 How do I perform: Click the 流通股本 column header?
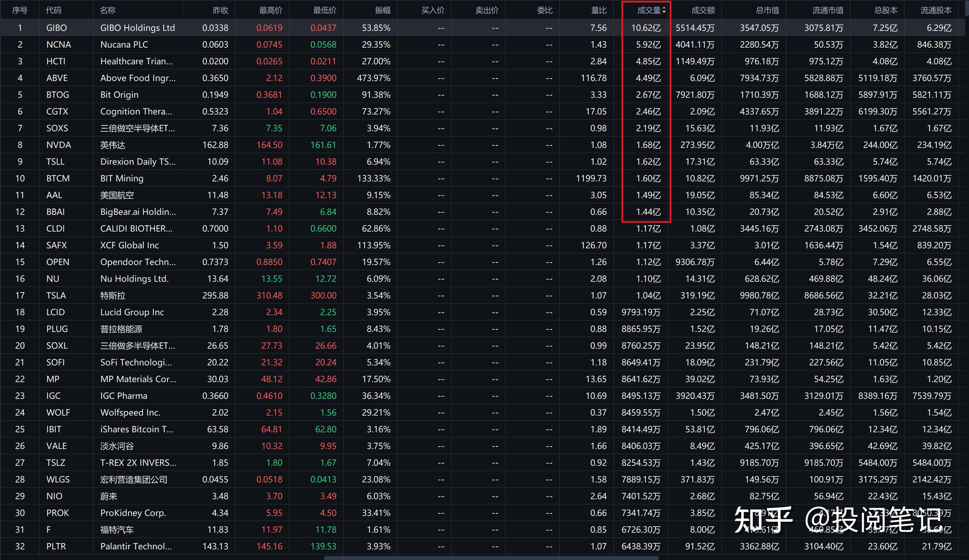(x=936, y=10)
